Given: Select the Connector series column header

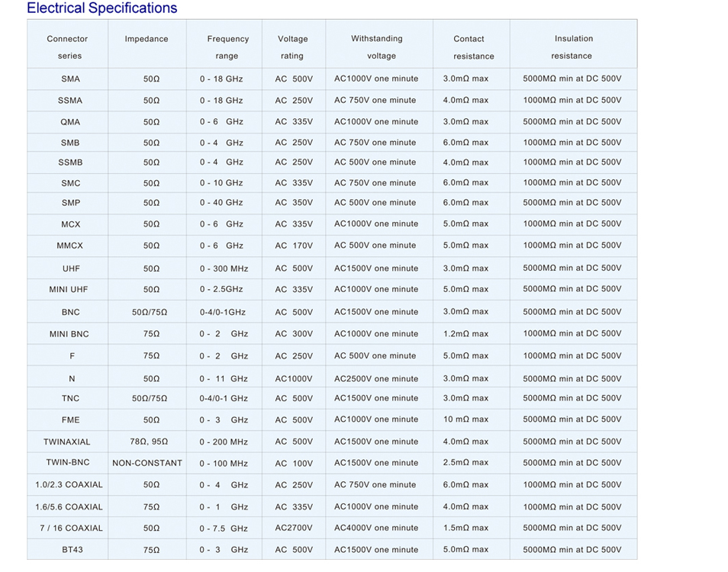Looking at the screenshot, I should 68,44.
